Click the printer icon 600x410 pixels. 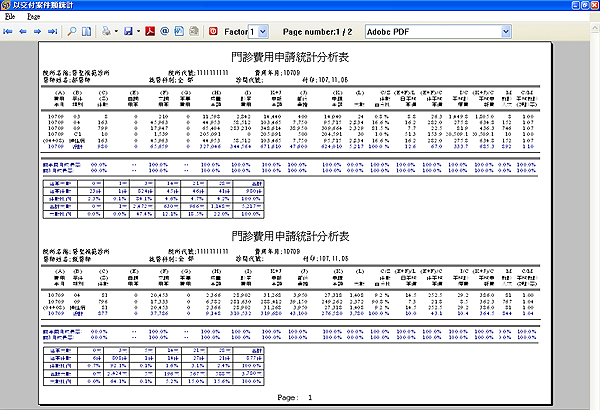point(105,32)
